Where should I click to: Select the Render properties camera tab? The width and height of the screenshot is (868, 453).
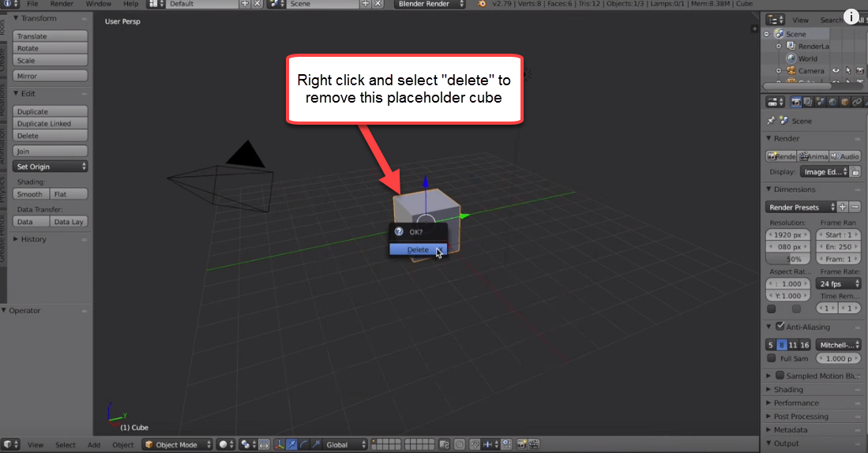[x=795, y=103]
